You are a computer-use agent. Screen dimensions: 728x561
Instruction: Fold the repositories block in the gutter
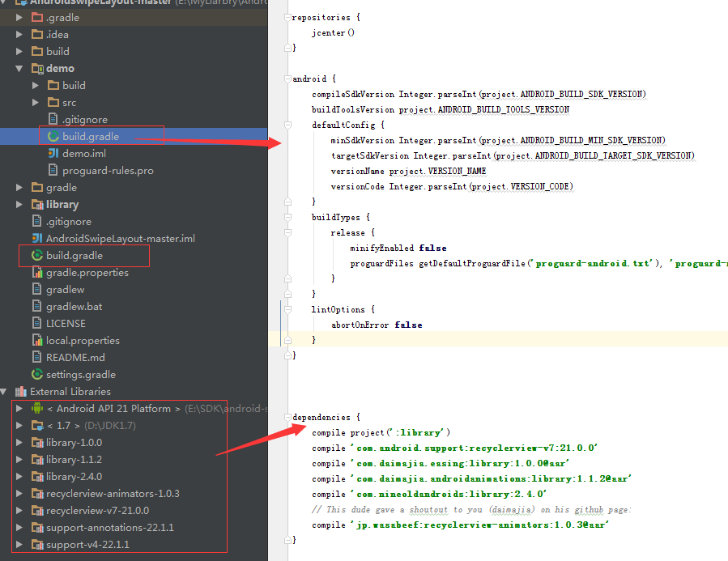point(287,18)
